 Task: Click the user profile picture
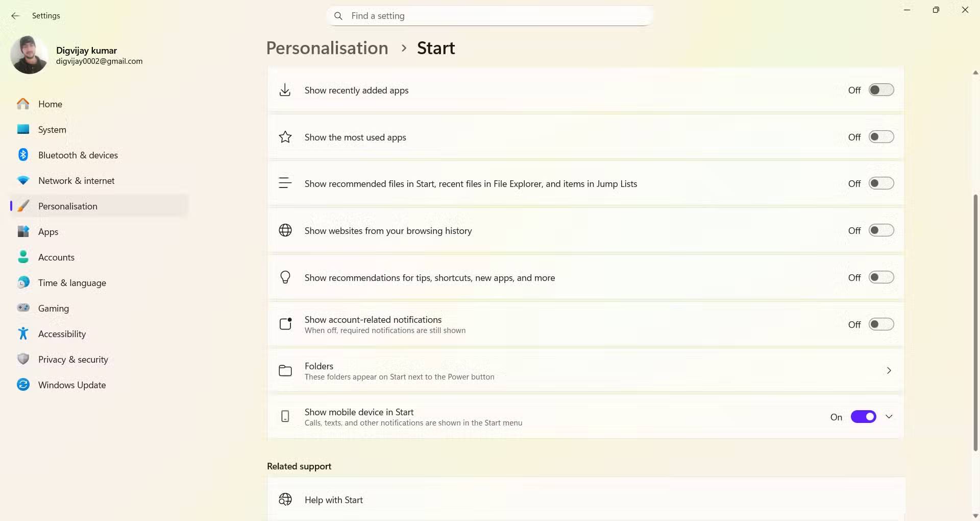click(x=29, y=55)
